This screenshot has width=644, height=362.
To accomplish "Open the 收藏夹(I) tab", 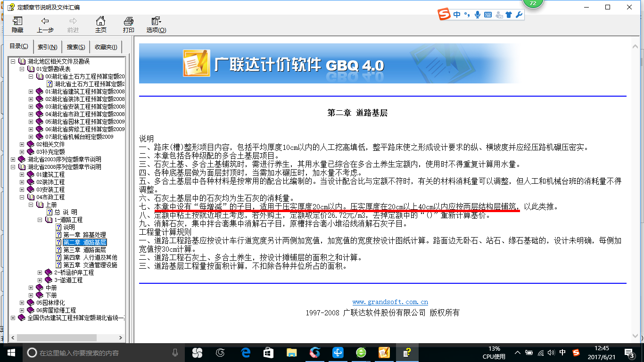I will pyautogui.click(x=107, y=47).
